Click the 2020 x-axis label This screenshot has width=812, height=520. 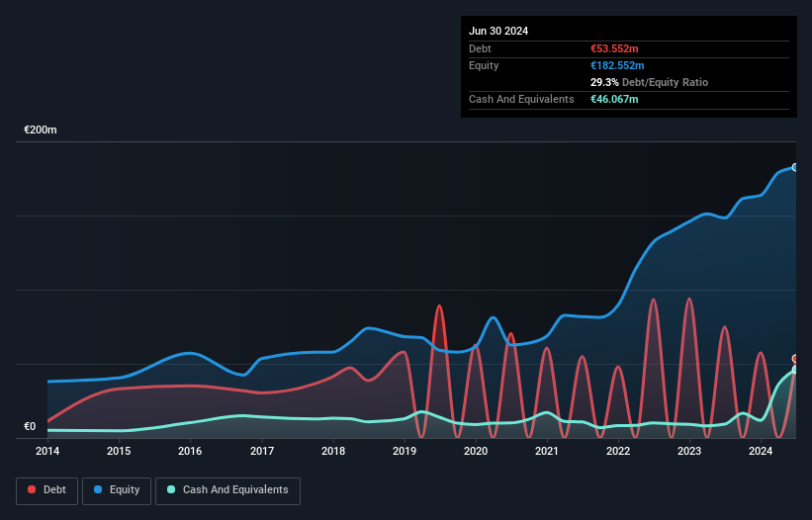(x=476, y=451)
